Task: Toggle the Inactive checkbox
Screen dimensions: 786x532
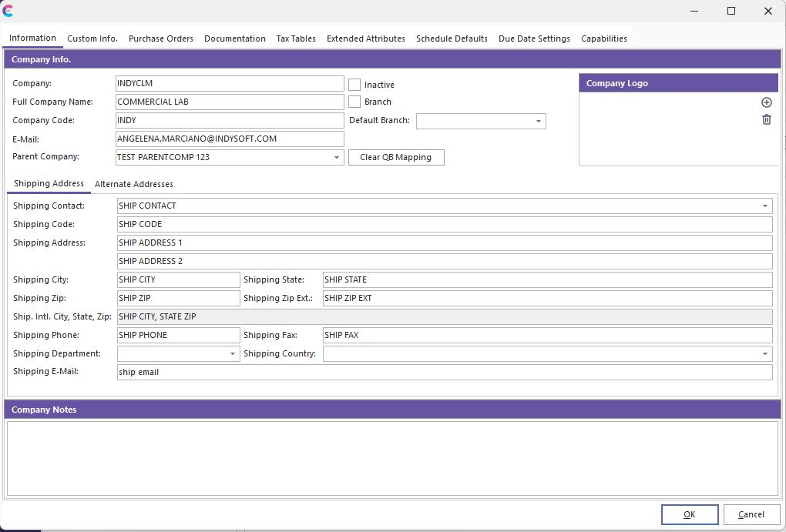Action: coord(354,85)
